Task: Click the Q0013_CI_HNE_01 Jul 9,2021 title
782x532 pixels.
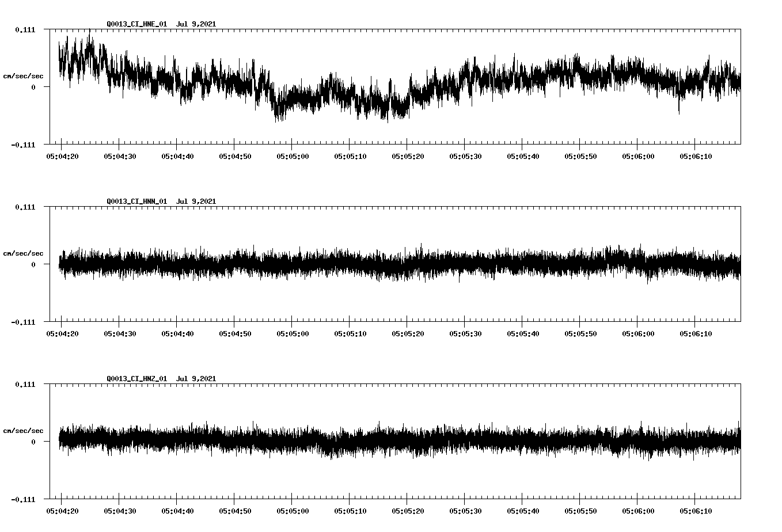Action: point(161,24)
